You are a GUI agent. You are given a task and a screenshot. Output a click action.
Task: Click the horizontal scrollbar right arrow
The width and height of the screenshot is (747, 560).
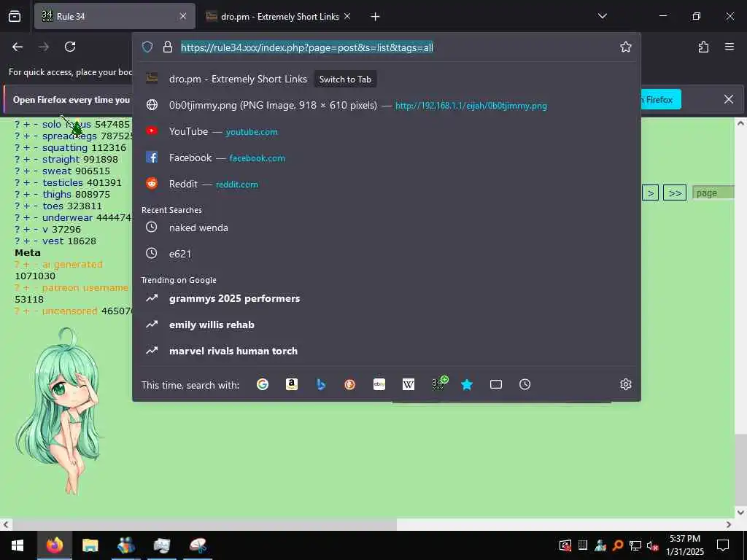pos(729,525)
